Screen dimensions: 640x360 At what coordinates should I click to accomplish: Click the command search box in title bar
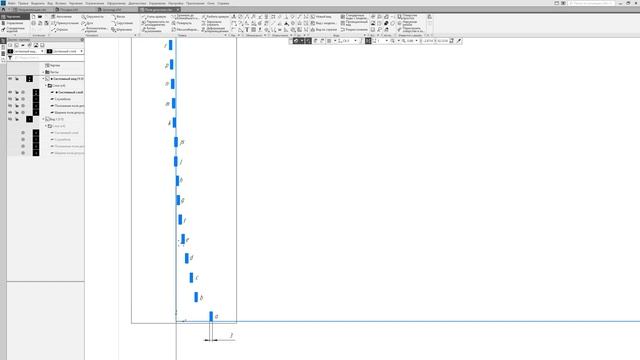click(591, 3)
